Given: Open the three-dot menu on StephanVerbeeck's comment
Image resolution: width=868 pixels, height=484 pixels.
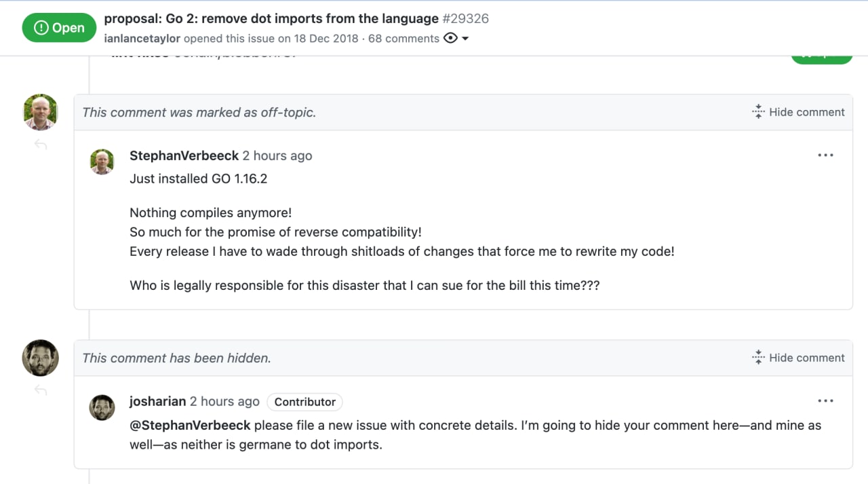Looking at the screenshot, I should pos(825,155).
